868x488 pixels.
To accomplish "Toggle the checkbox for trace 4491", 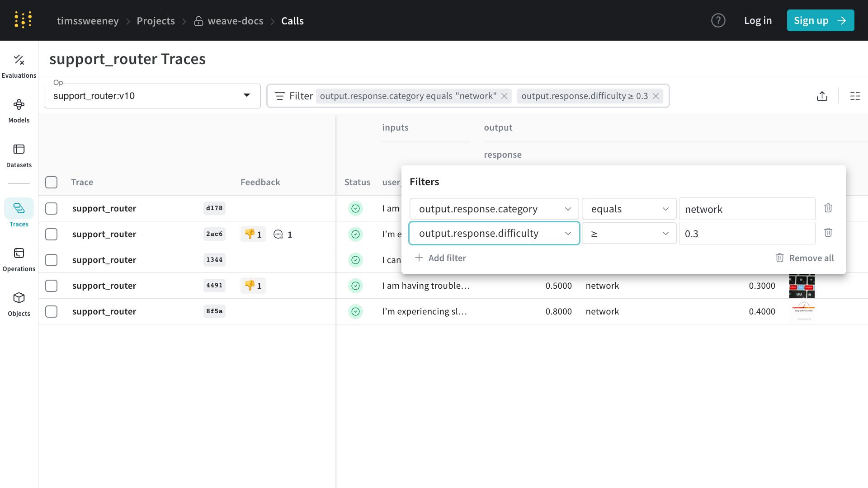I will [x=51, y=286].
